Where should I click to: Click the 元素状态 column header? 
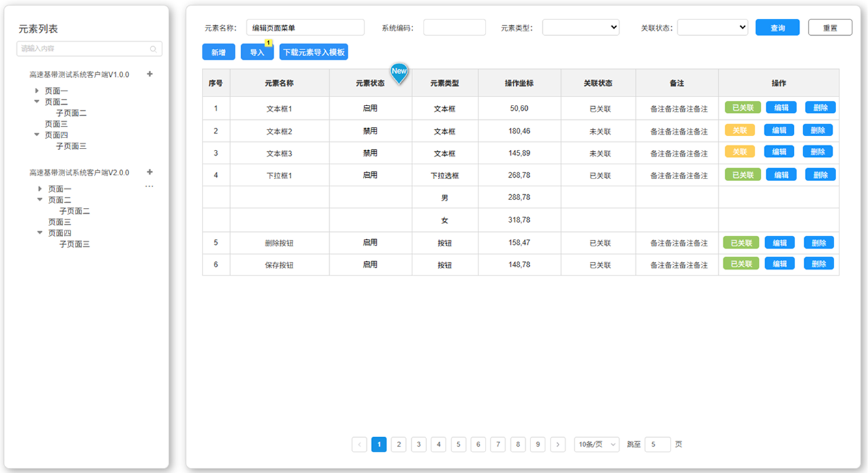pyautogui.click(x=370, y=83)
